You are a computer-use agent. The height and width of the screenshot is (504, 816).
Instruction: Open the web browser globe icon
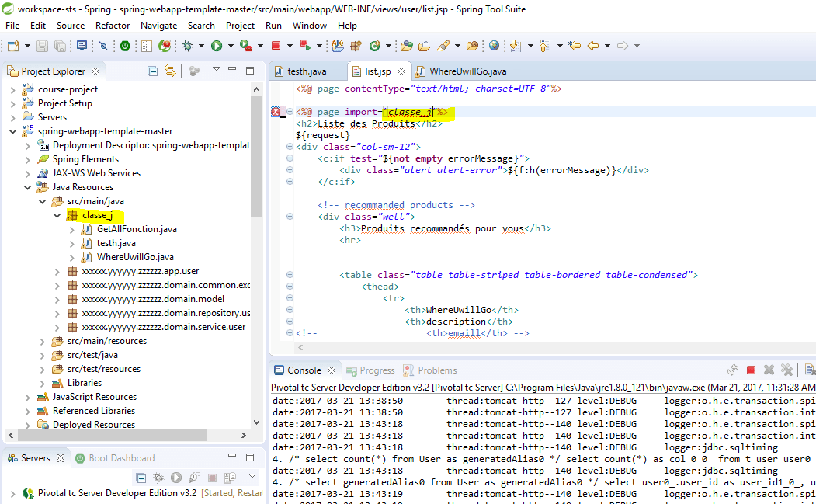click(494, 46)
